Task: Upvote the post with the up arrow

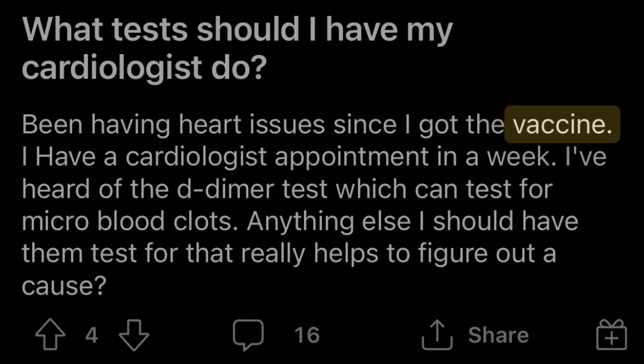Action: point(50,335)
